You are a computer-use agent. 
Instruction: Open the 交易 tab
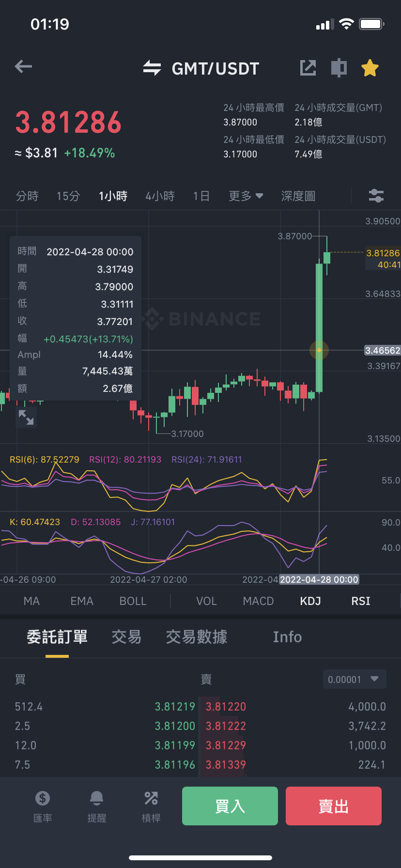pyautogui.click(x=127, y=637)
